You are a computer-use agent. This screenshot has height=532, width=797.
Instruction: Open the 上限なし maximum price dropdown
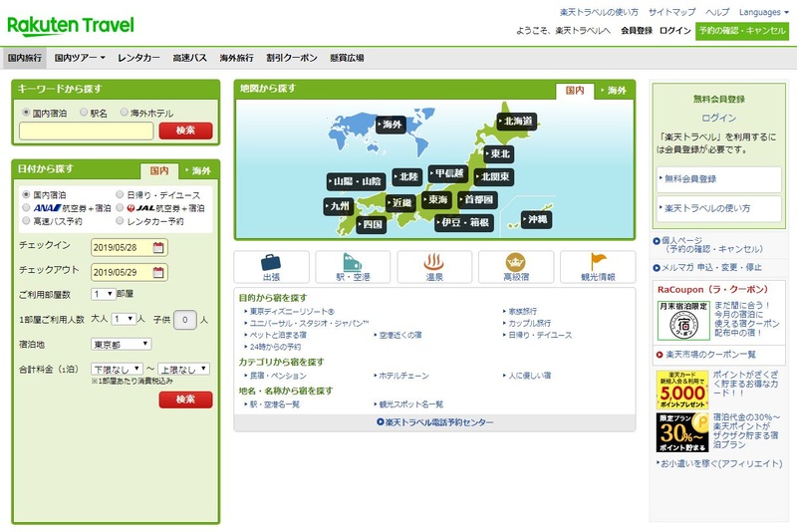coord(184,369)
